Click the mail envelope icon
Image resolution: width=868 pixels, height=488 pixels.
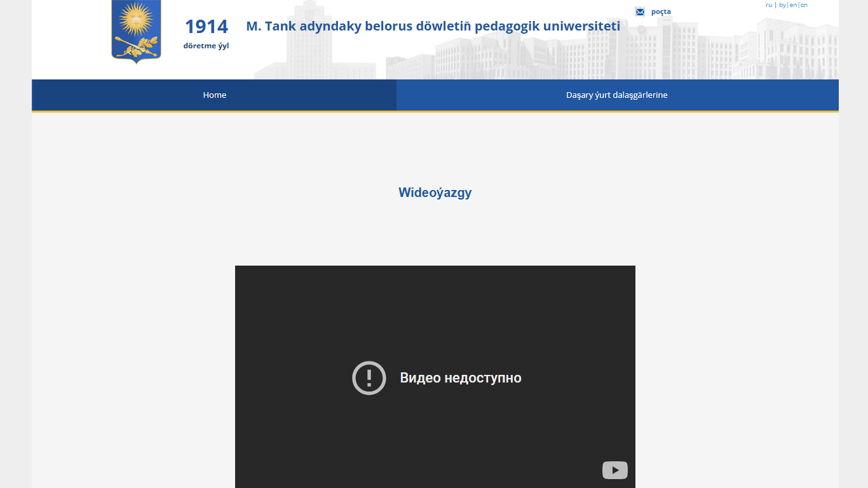640,11
